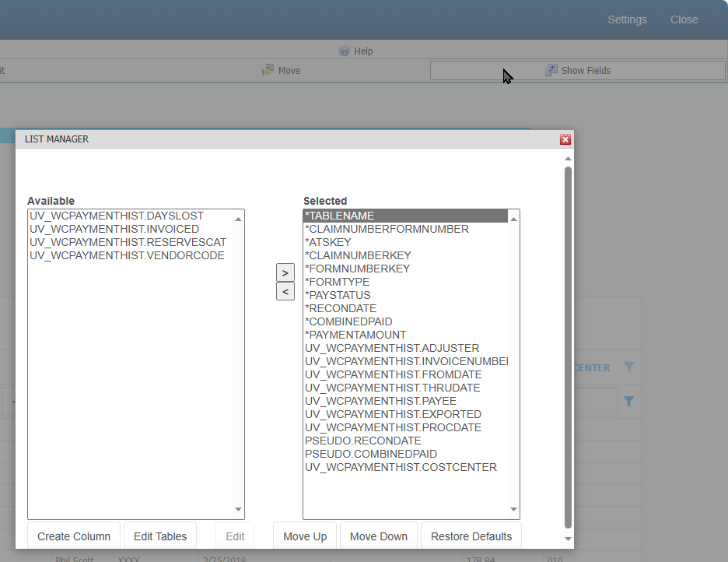
Task: Click the Show Fields icon
Action: pyautogui.click(x=551, y=70)
